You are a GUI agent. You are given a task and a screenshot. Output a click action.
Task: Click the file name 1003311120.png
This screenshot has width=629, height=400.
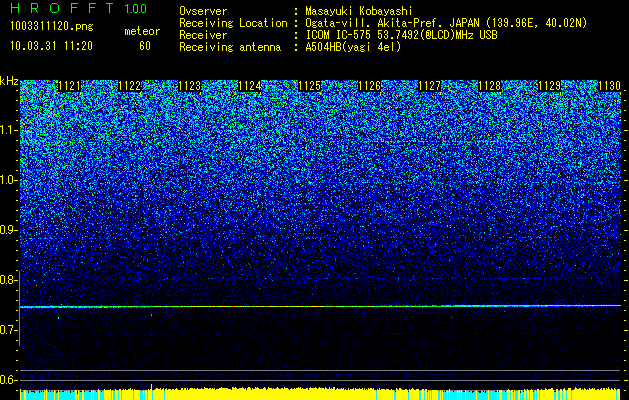pyautogui.click(x=52, y=26)
